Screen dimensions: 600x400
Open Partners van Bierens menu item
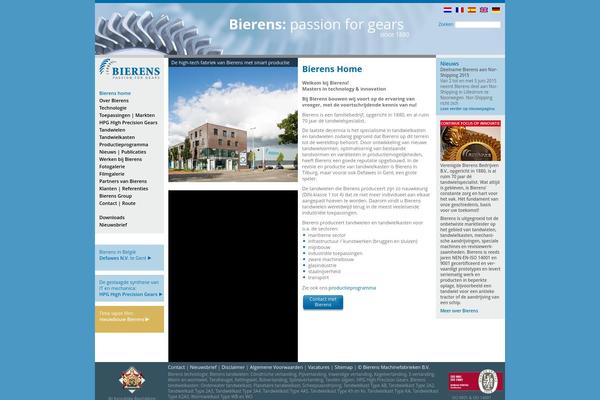123,181
